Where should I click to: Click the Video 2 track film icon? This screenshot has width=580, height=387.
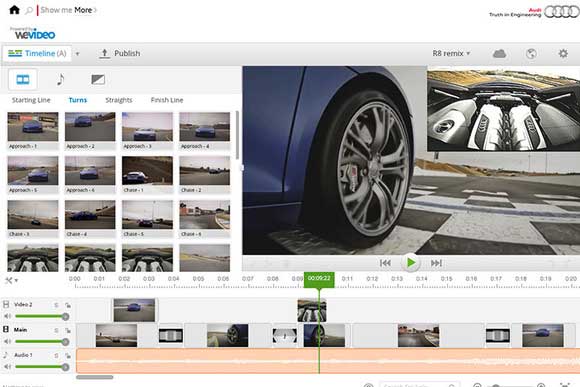(6, 304)
